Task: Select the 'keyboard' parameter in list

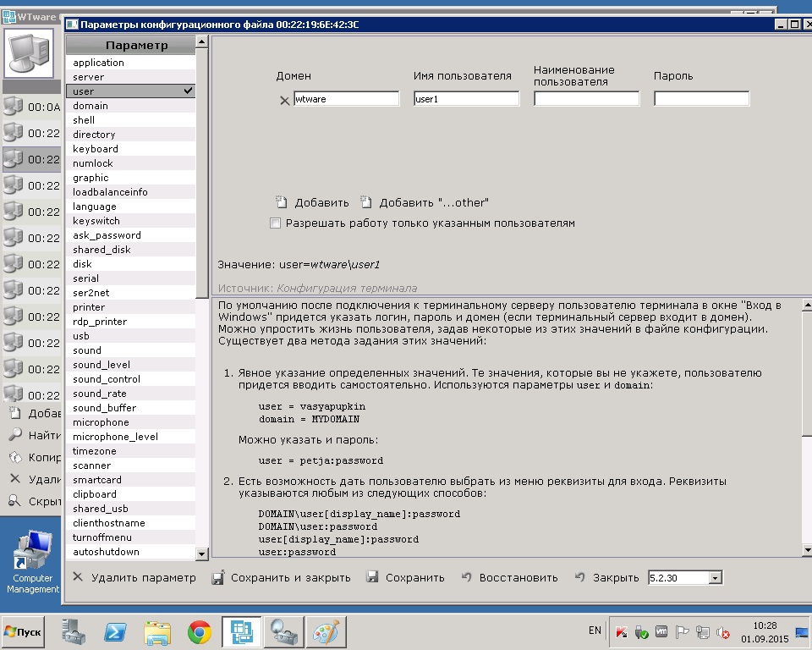Action: 96,149
